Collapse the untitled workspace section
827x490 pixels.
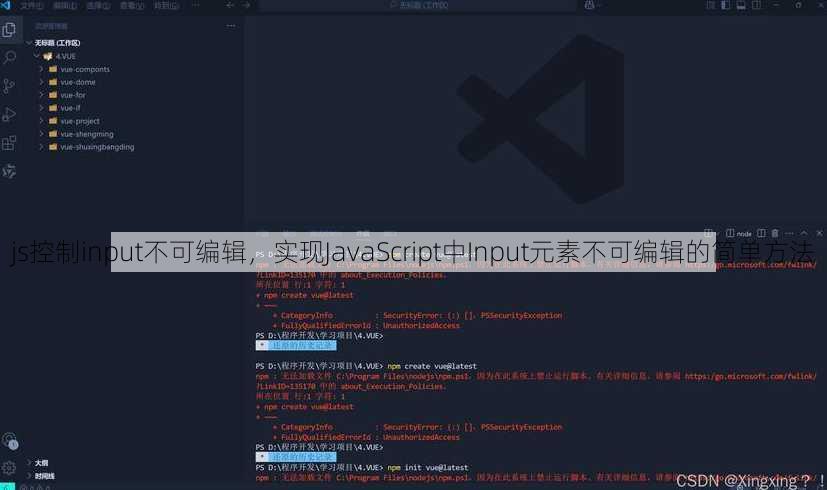point(29,43)
